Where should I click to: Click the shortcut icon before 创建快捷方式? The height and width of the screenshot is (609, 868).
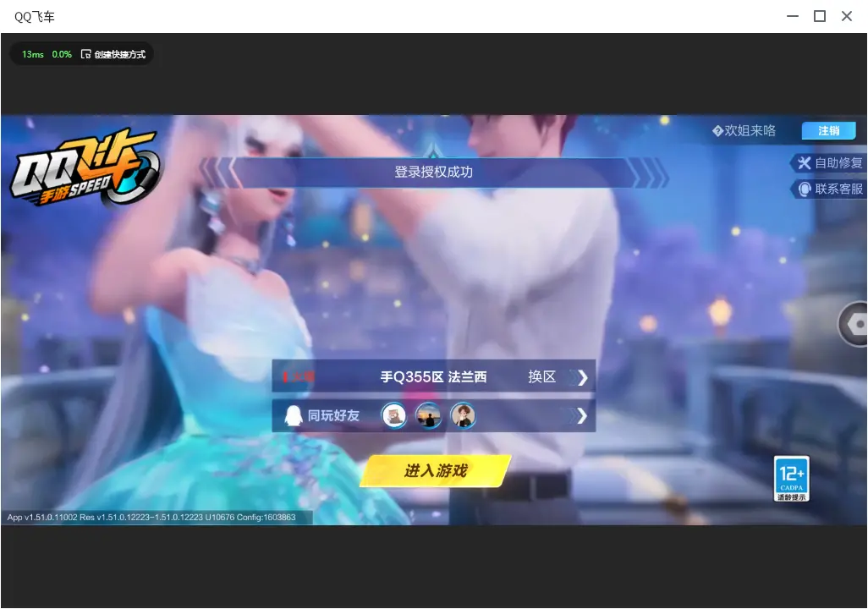point(85,54)
